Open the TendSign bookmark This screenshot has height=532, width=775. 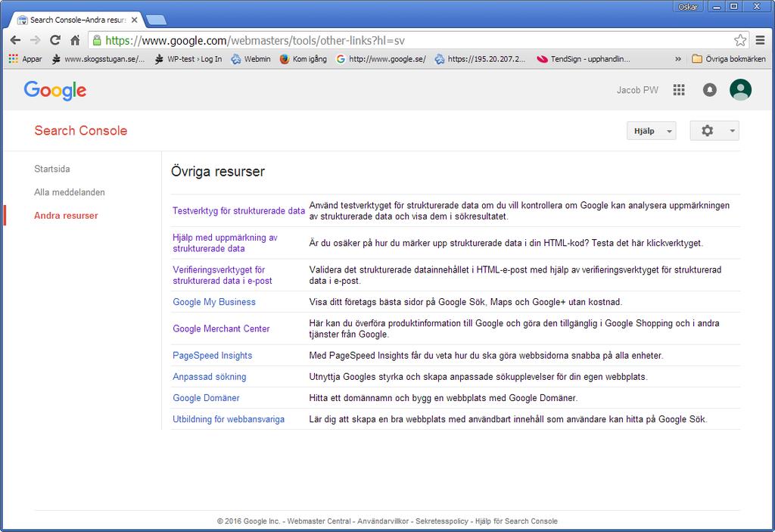coord(584,59)
